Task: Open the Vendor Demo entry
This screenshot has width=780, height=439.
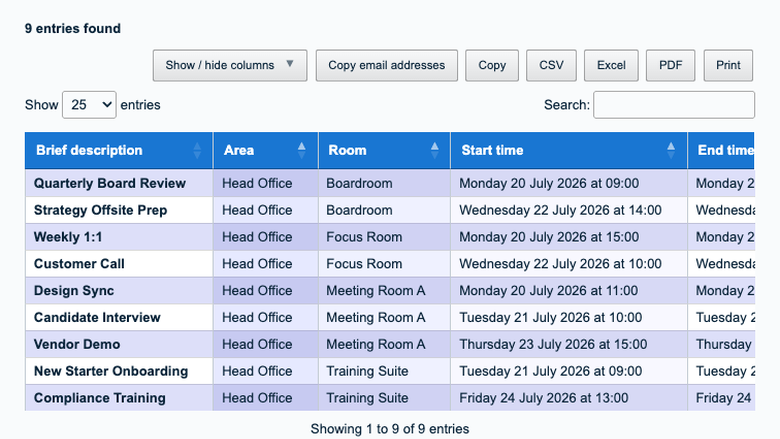Action: coord(77,345)
